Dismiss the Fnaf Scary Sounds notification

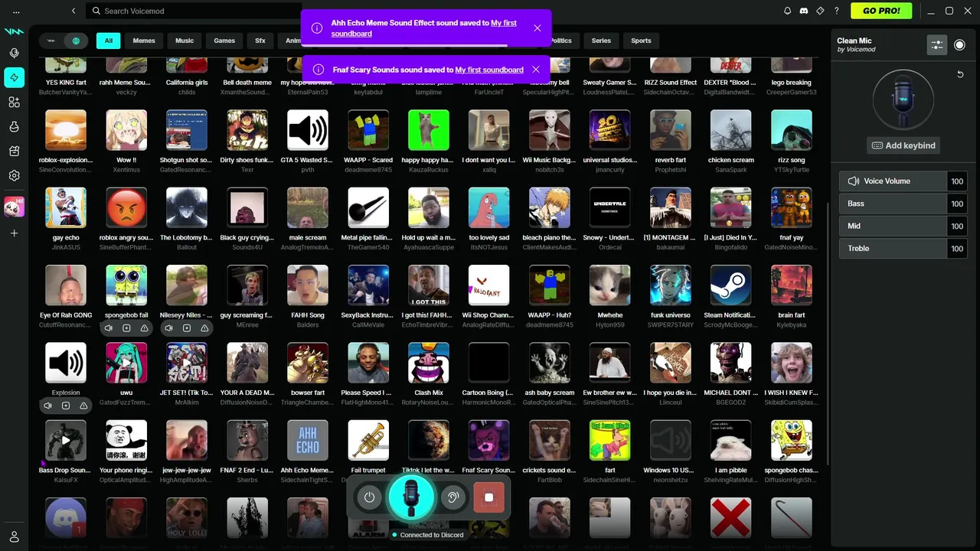536,70
